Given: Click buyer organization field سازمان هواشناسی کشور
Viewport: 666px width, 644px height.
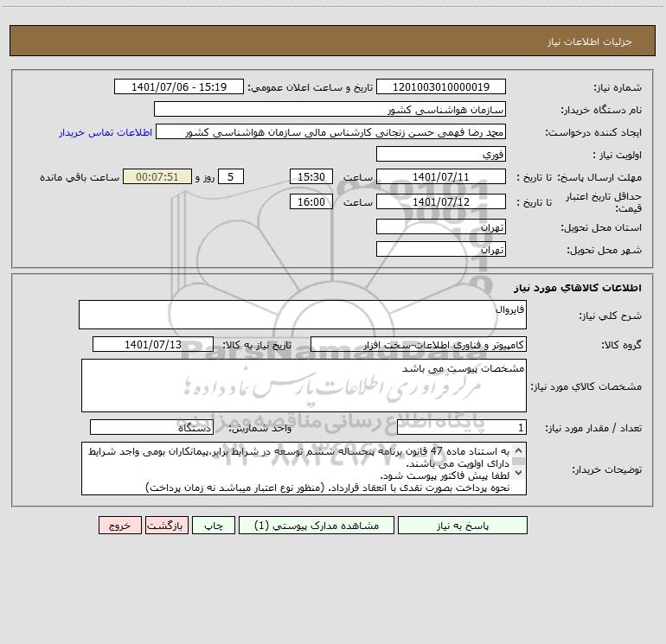Looking at the screenshot, I should (330, 109).
